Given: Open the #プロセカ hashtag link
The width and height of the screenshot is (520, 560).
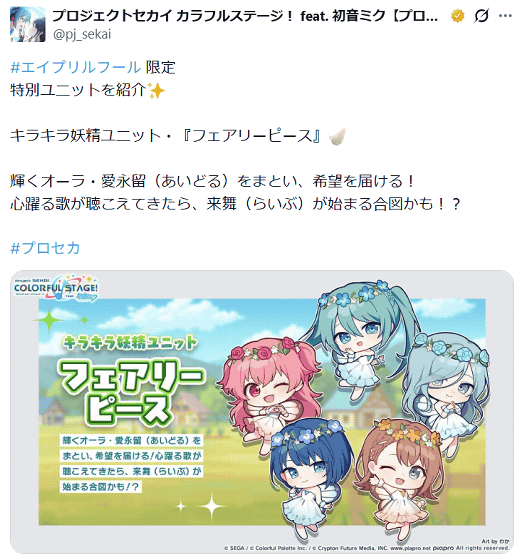Looking at the screenshot, I should [45, 248].
